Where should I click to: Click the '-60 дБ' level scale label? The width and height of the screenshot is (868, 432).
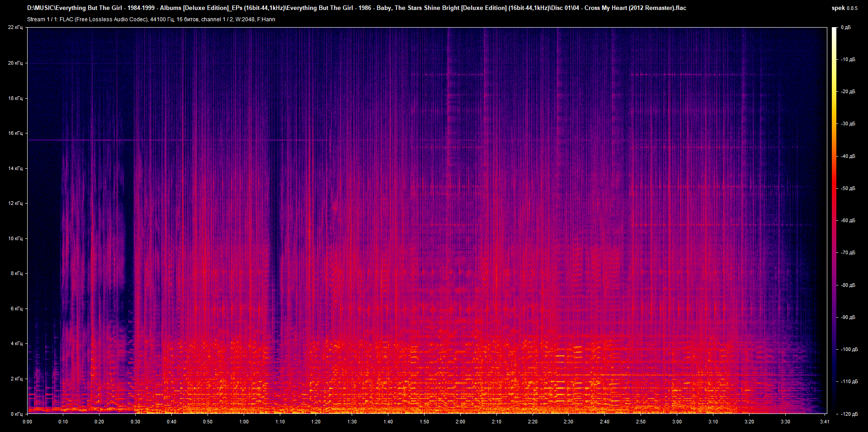click(x=848, y=221)
